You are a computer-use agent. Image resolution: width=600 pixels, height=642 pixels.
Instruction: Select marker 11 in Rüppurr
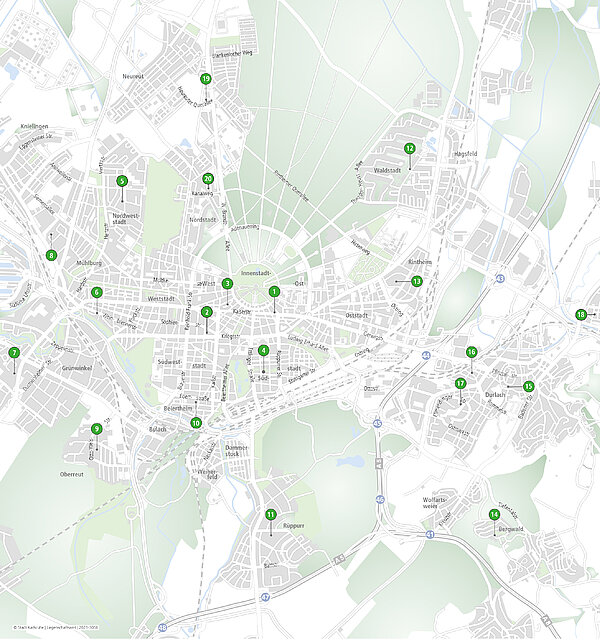(x=271, y=514)
